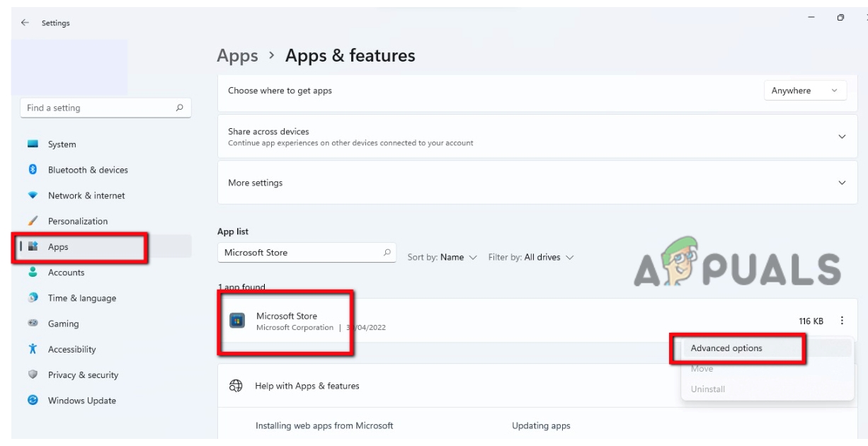Open the Anywhere dropdown for app sources
This screenshot has width=868, height=446.
click(805, 91)
